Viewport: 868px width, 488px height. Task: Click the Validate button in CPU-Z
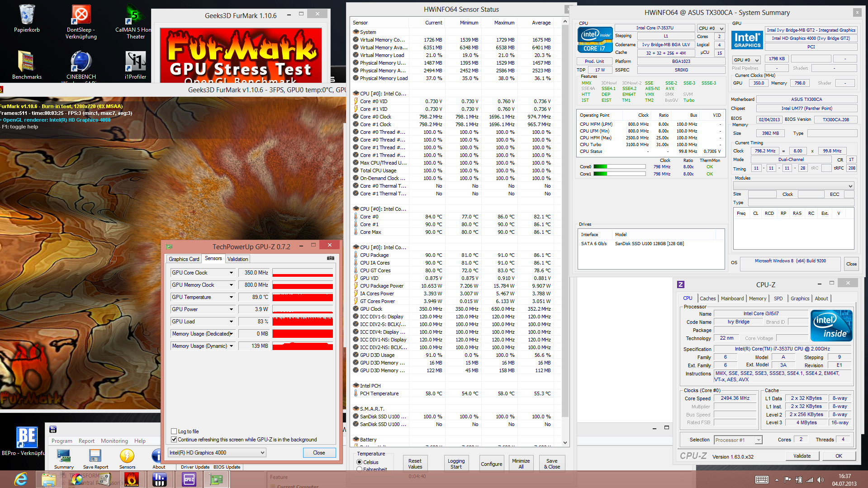pyautogui.click(x=802, y=456)
